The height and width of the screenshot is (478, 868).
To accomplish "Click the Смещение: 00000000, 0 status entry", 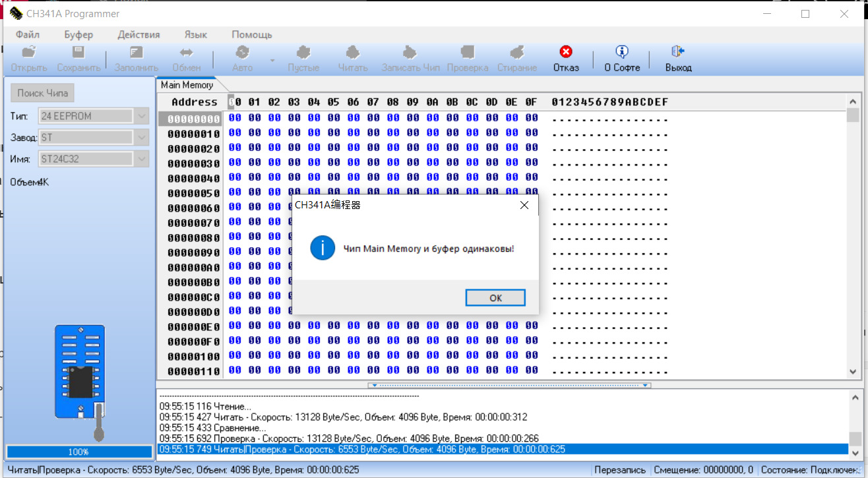I will [704, 470].
